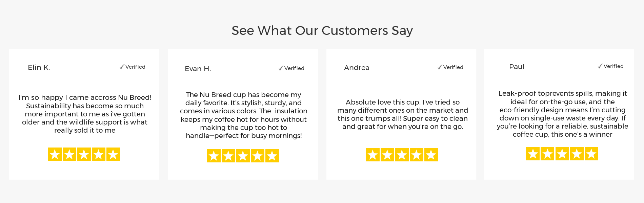The width and height of the screenshot is (644, 203).
Task: Click Andrea's review text about the cup
Action: (402, 114)
